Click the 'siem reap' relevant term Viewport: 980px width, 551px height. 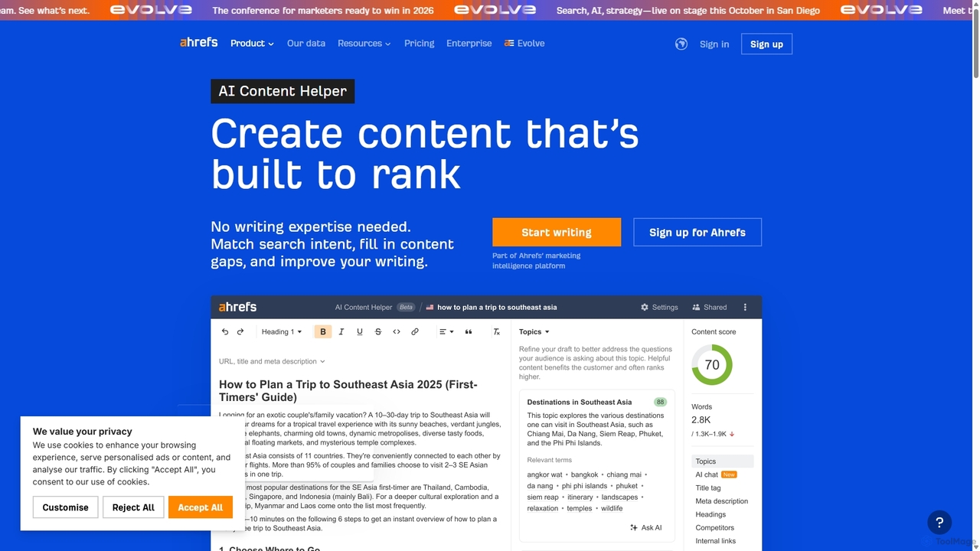point(543,497)
